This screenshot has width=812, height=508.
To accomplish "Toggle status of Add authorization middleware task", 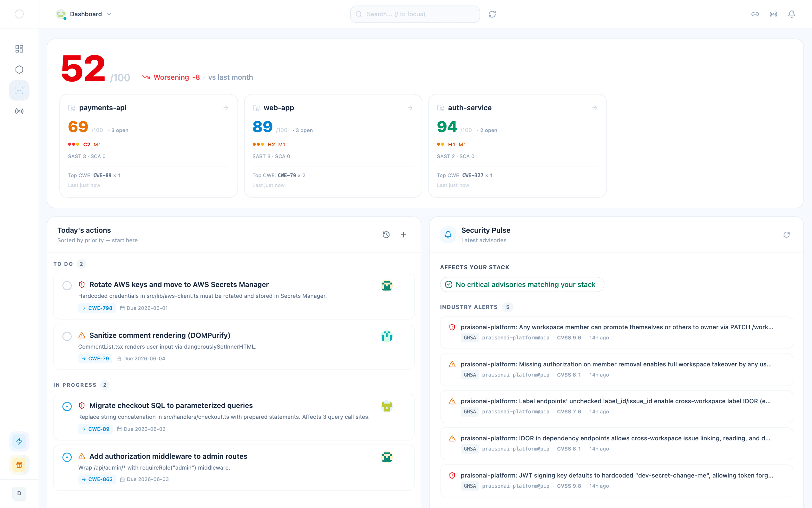I will 67,457.
